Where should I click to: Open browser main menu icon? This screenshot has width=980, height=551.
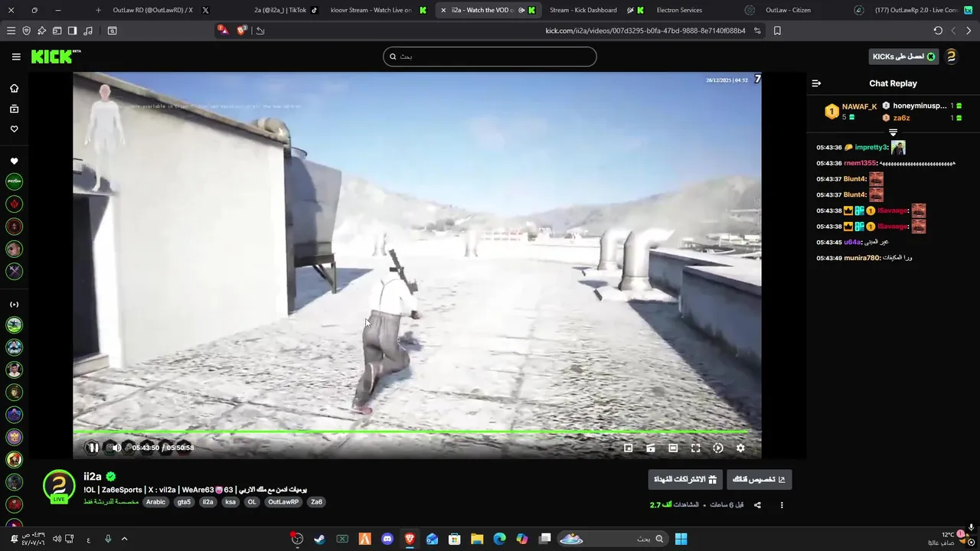(11, 31)
